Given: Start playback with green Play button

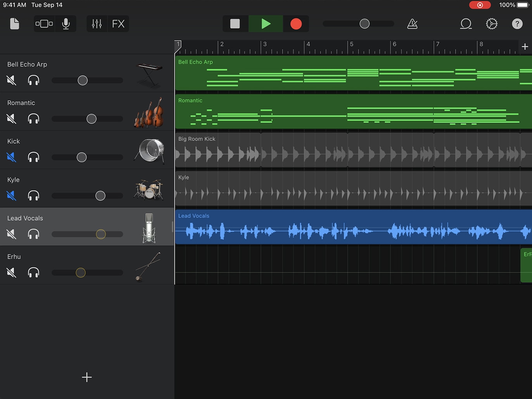Looking at the screenshot, I should coord(266,24).
